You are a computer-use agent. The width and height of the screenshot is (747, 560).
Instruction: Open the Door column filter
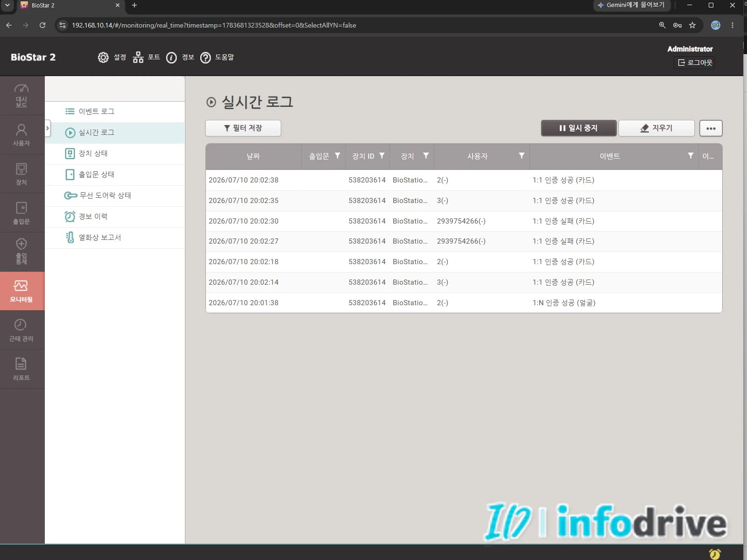(338, 156)
